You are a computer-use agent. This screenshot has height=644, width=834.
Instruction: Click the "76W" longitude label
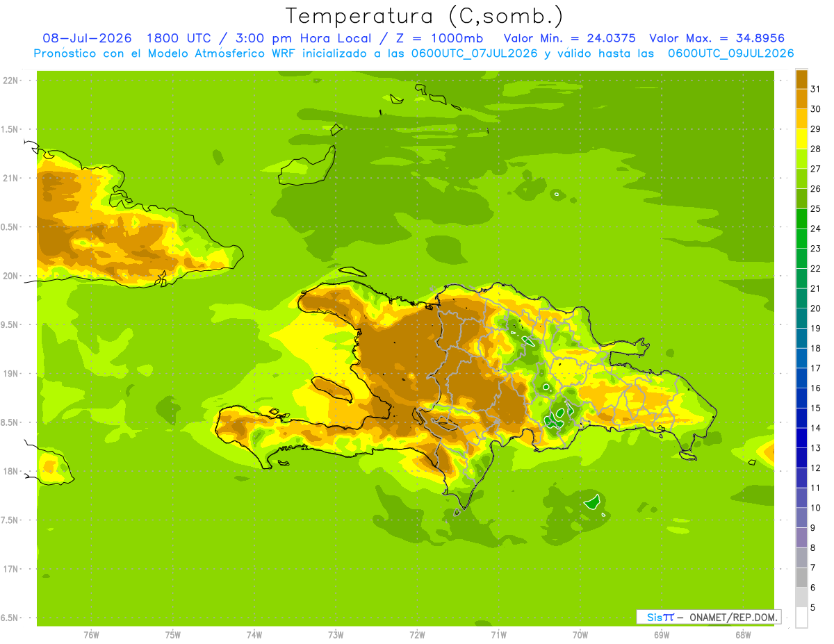(x=91, y=635)
